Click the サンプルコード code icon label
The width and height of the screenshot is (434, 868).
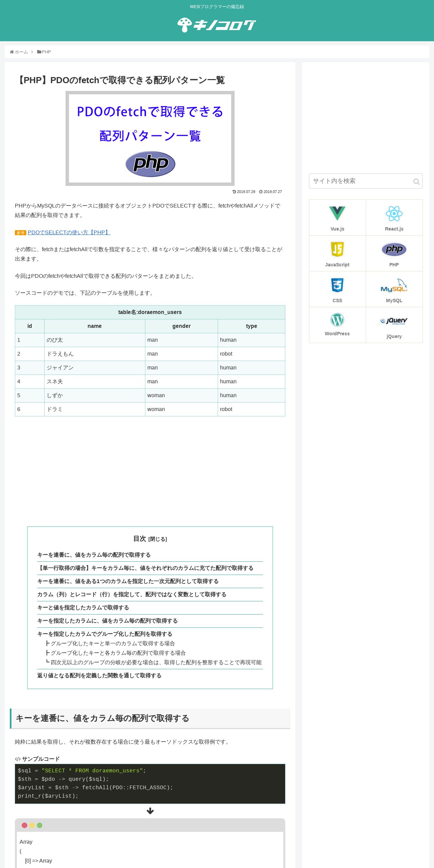(37, 759)
